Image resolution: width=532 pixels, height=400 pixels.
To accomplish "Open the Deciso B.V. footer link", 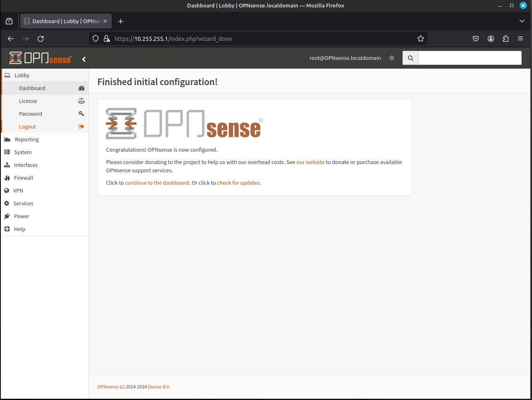I will pos(159,387).
